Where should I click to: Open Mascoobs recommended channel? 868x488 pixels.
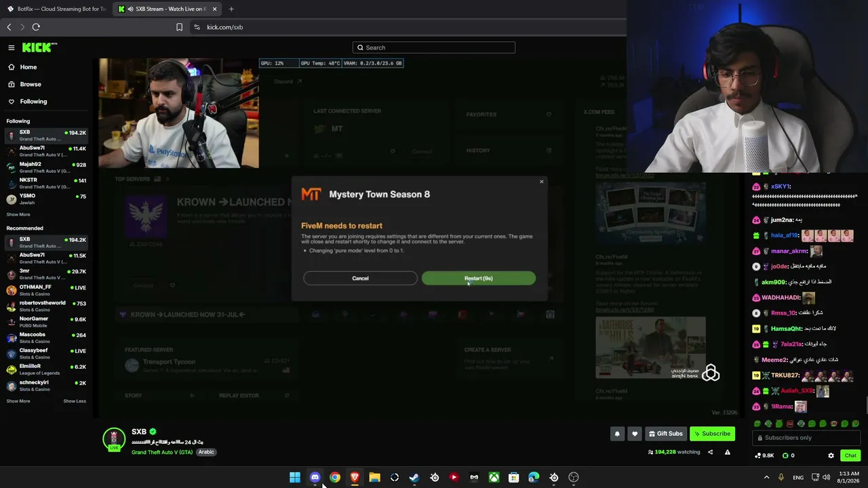46,338
